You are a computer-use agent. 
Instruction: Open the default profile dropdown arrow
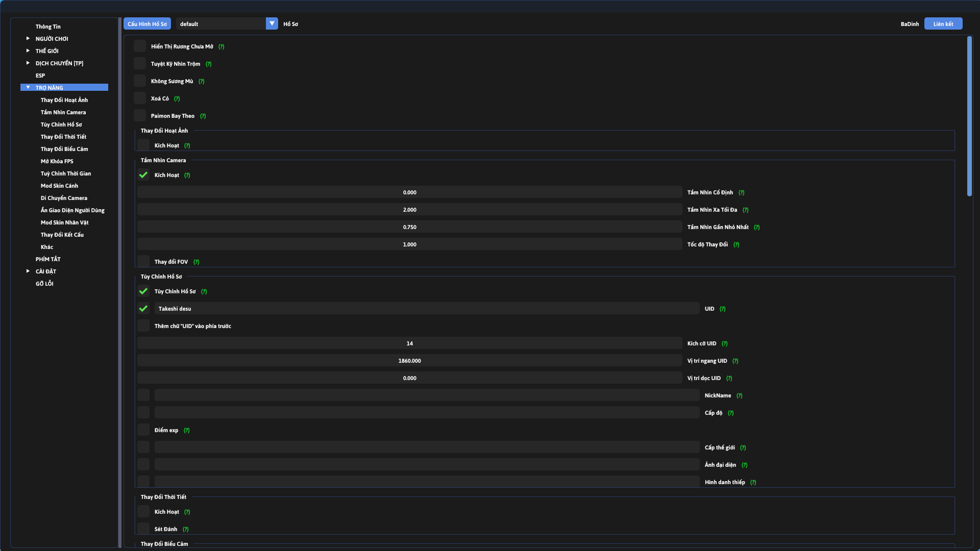(x=272, y=23)
